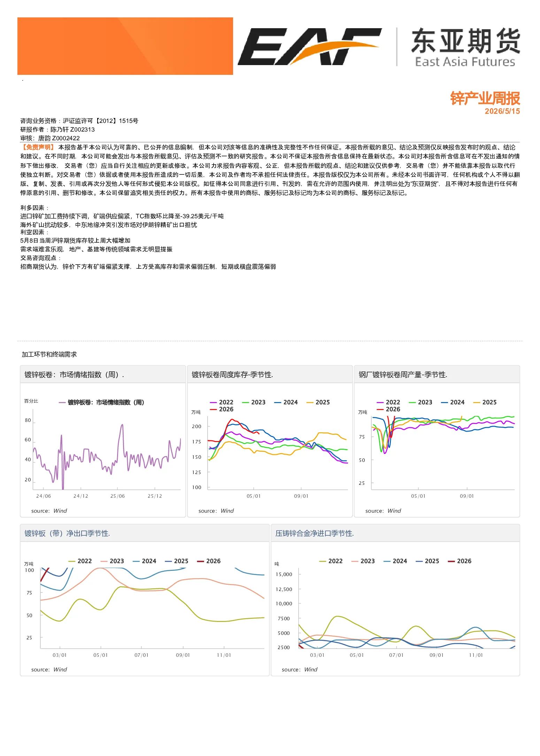Click 2026 legend in inventory chart
The width and height of the screenshot is (540, 756).
pos(222,409)
